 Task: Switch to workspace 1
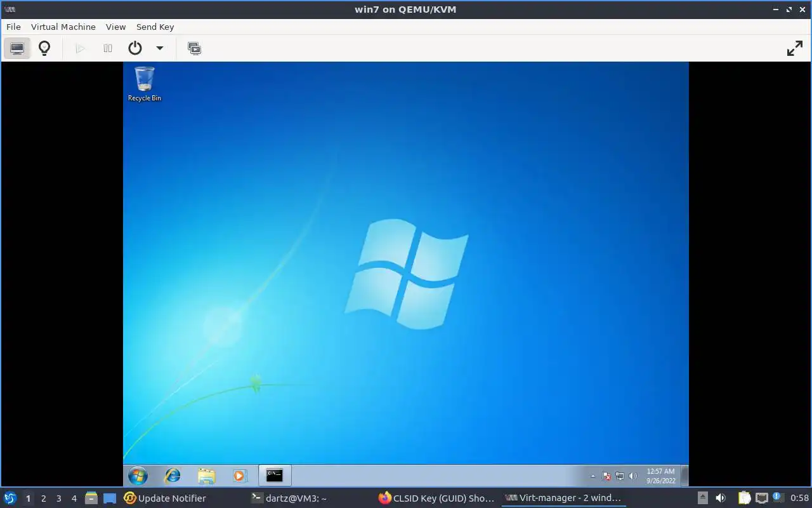(x=28, y=498)
